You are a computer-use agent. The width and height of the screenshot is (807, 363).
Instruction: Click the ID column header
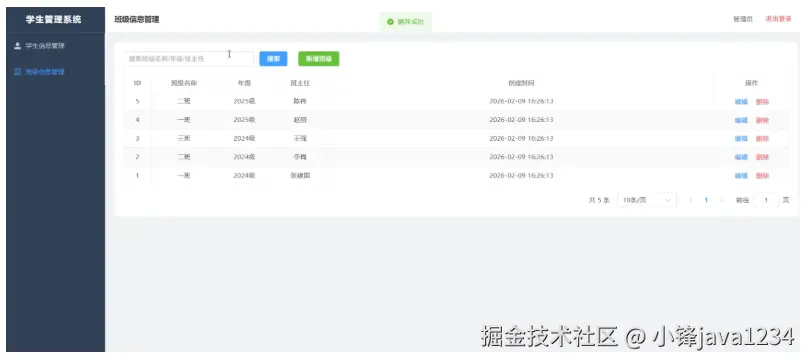tap(137, 83)
